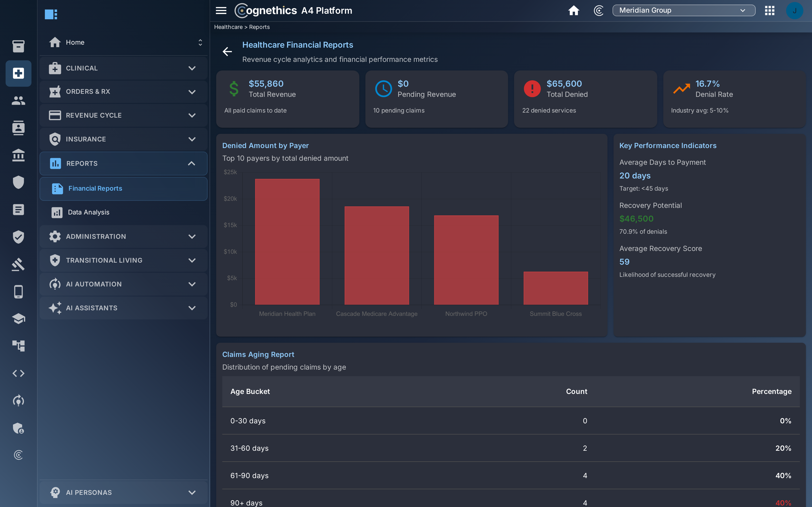
Task: Open the apps grid icon
Action: click(x=769, y=10)
